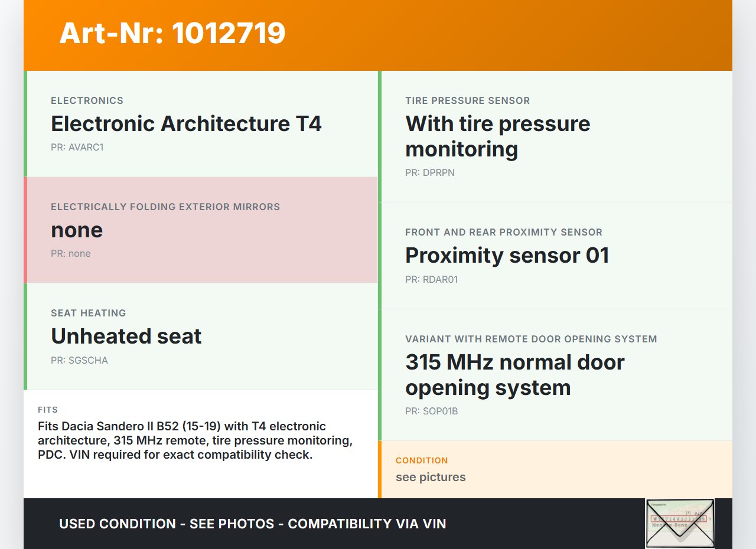
Task: Click the Fits Dacia Sandero II description
Action: pos(195,440)
